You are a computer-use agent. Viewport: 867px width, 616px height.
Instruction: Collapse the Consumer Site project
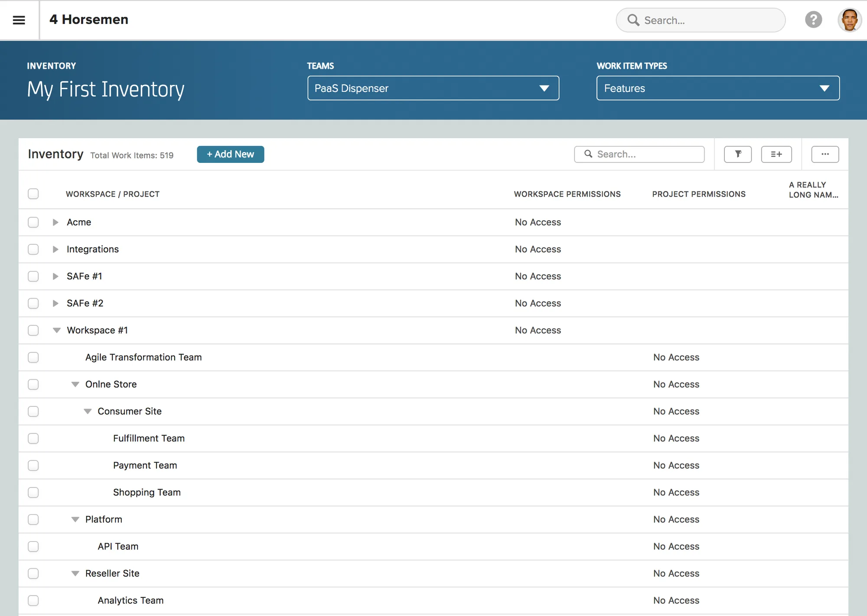click(x=88, y=412)
